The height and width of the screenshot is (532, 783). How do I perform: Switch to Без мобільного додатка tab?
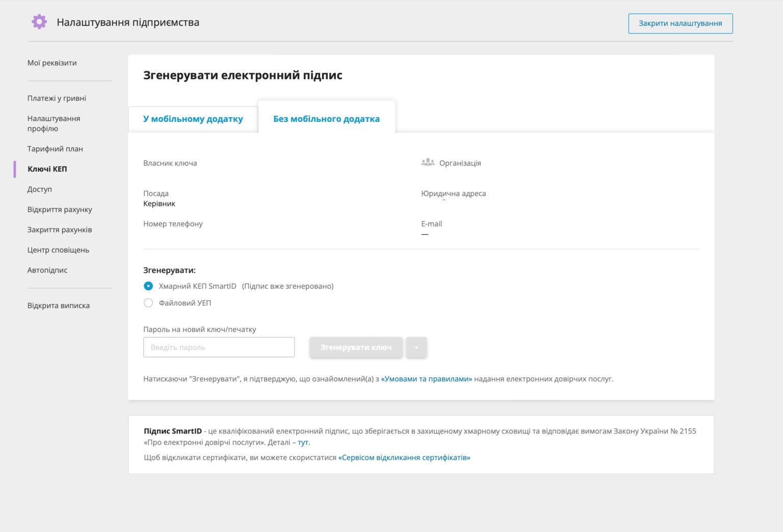coord(327,119)
